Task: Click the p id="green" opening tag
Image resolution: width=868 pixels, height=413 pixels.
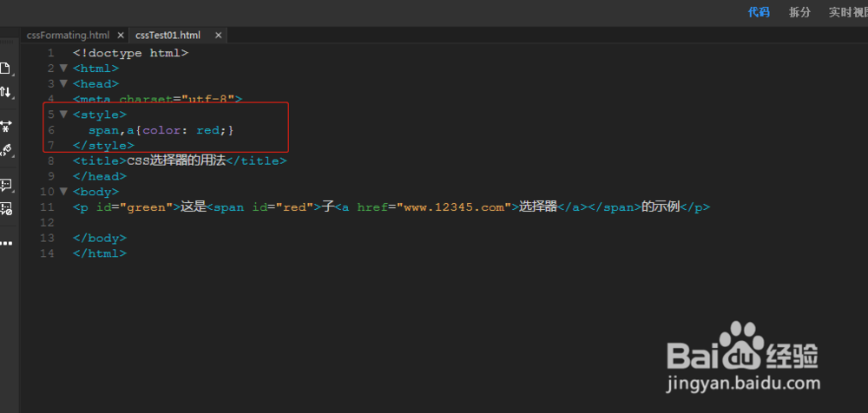Action: tap(127, 207)
